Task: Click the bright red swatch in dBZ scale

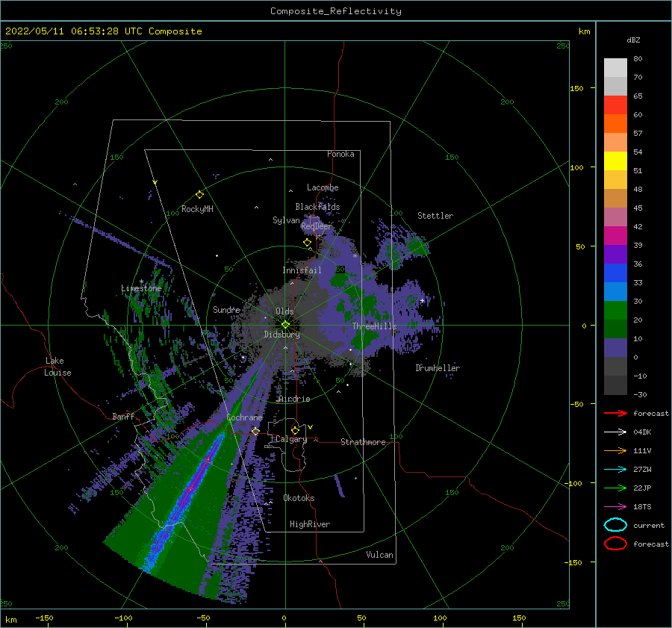Action: point(615,105)
